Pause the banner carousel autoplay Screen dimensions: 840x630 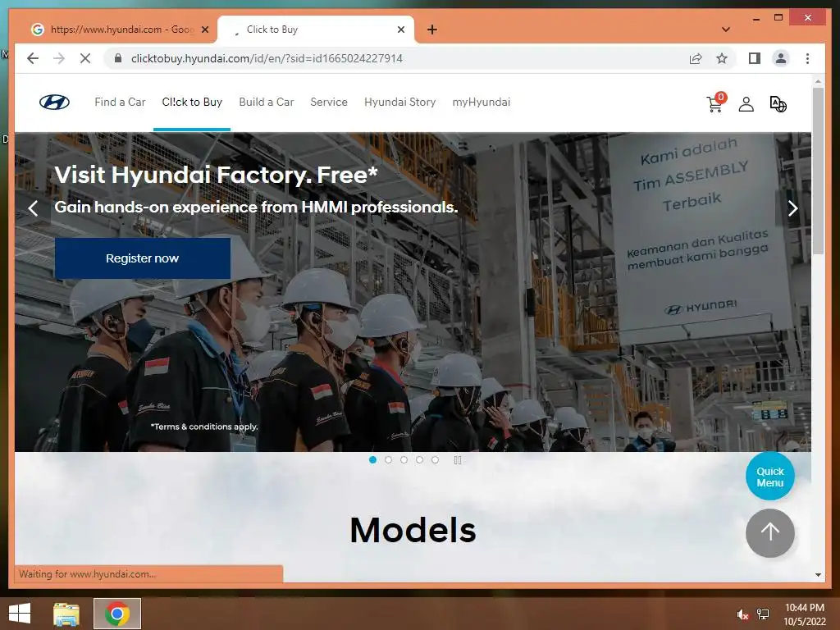[458, 459]
